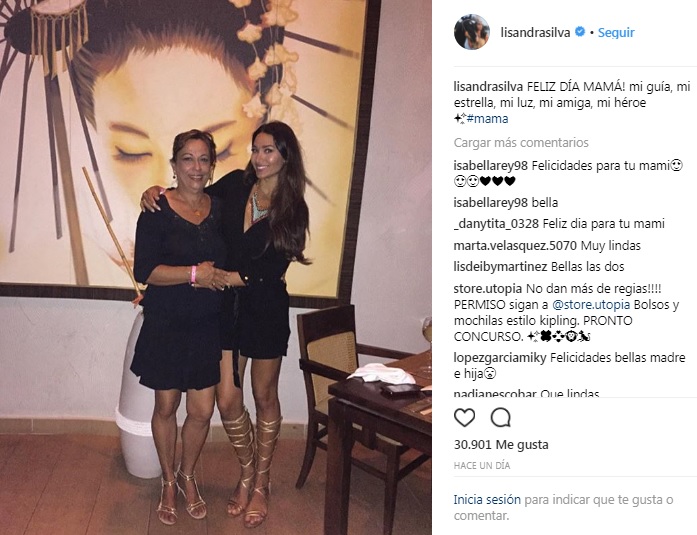Like the post with heart icon
Image resolution: width=697 pixels, height=535 pixels.
click(465, 418)
